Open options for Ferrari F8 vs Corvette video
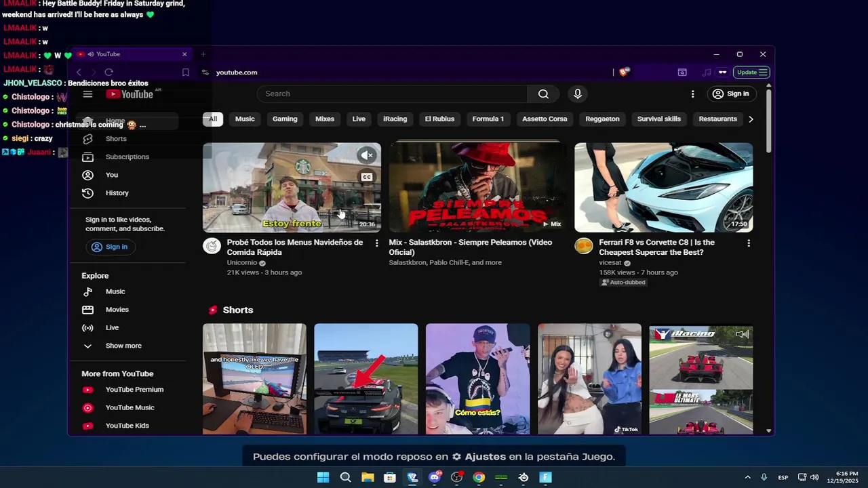 point(749,243)
